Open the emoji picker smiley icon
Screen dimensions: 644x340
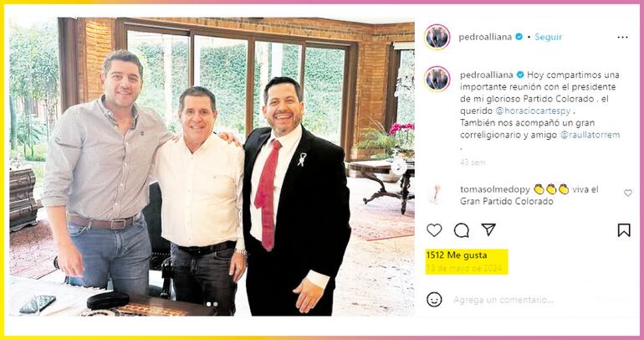pos(434,299)
